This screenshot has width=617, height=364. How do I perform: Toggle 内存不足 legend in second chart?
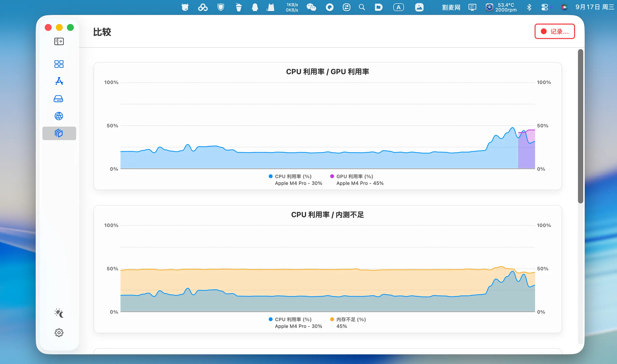pos(351,319)
